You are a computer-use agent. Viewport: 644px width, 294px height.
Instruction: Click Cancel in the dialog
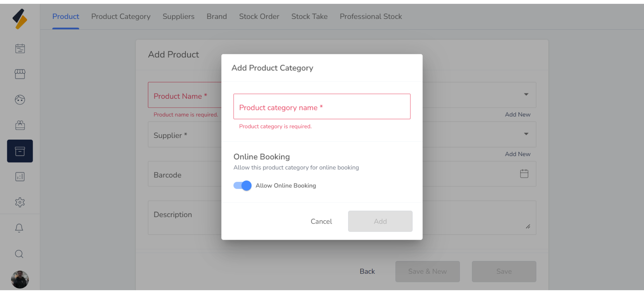coord(321,221)
